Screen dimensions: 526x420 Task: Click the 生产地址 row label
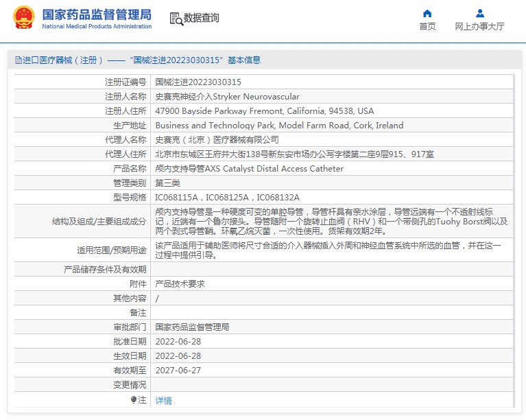pyautogui.click(x=130, y=126)
